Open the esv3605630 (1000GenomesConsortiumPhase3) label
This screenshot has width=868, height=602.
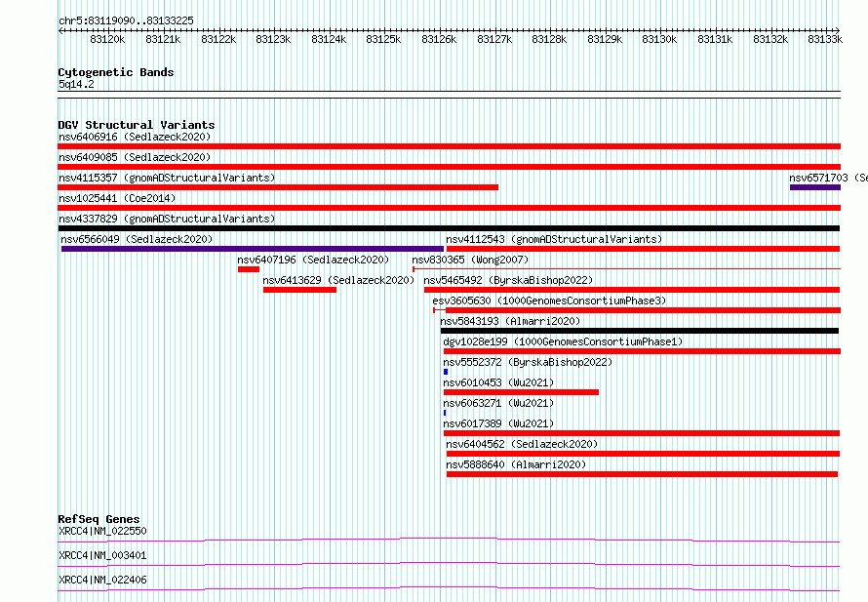[549, 301]
